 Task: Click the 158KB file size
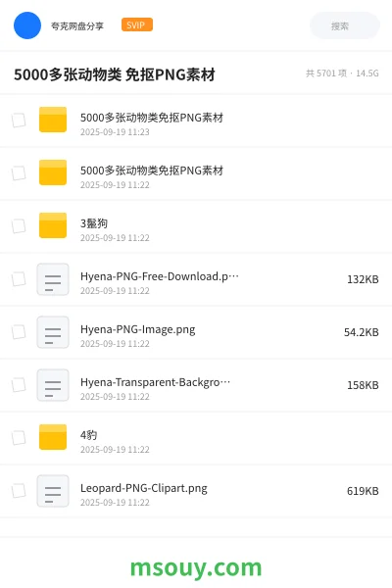point(363,385)
